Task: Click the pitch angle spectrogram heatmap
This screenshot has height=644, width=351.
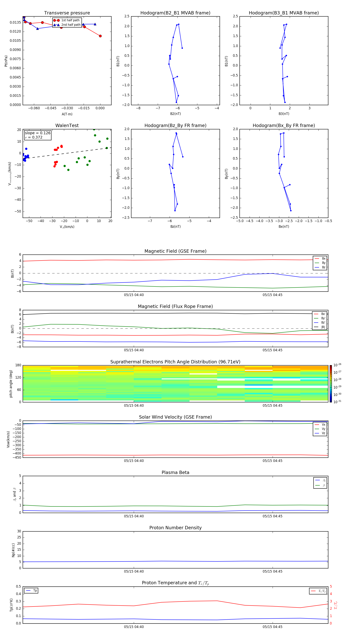Action: pos(175,384)
